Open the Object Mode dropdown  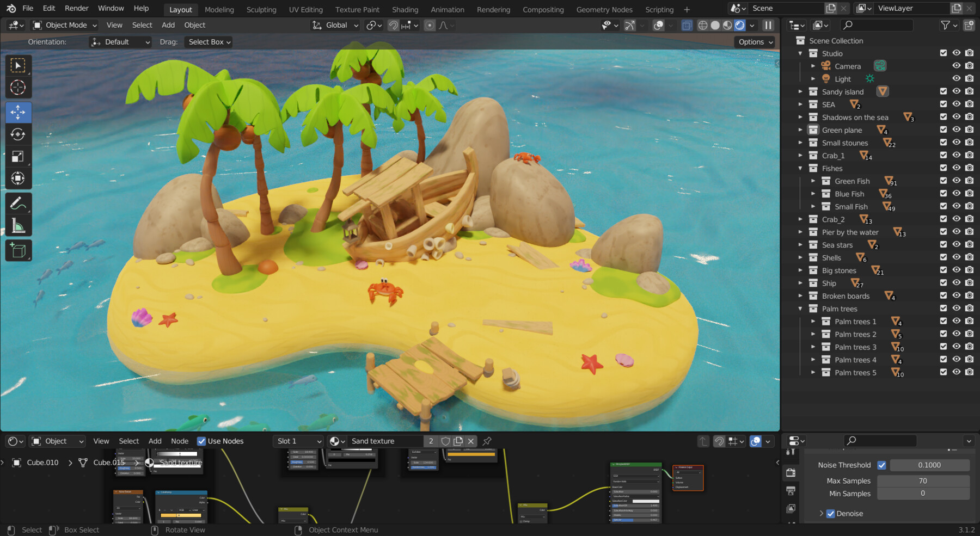pyautogui.click(x=65, y=25)
